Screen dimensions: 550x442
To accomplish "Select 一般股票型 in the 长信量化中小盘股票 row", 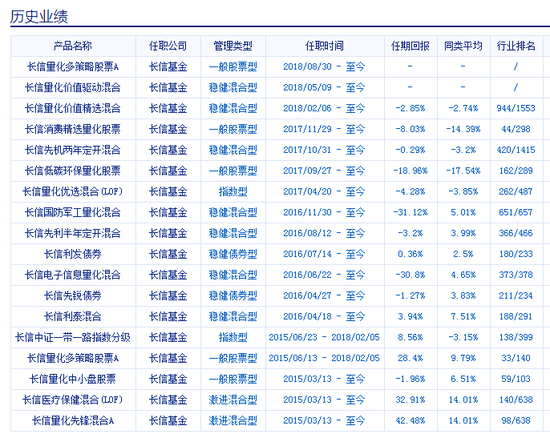I will click(233, 379).
